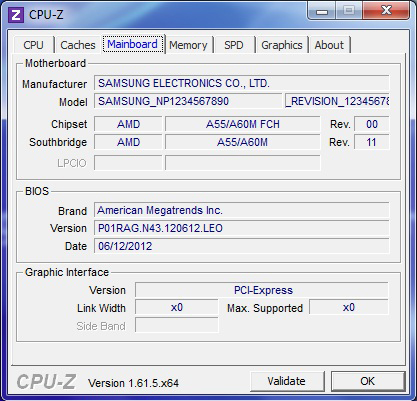The height and width of the screenshot is (401, 417).
Task: Click the A55/A60M FCH chipset value
Action: pyautogui.click(x=243, y=124)
